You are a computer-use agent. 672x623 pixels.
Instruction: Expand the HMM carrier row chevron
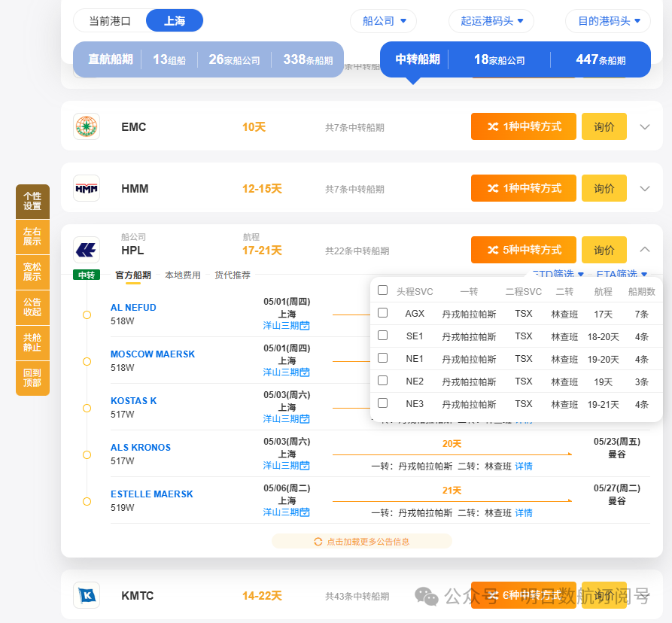pyautogui.click(x=645, y=189)
